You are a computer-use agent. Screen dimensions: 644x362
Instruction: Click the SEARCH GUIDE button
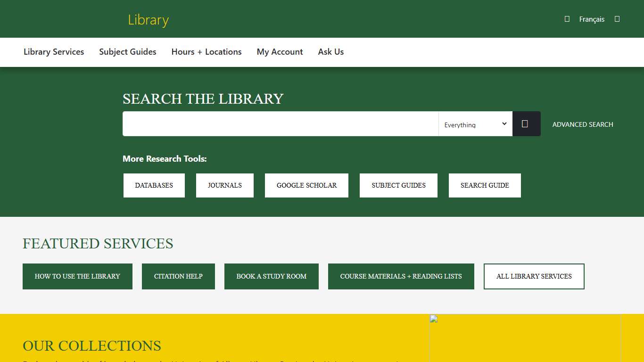coord(485,185)
